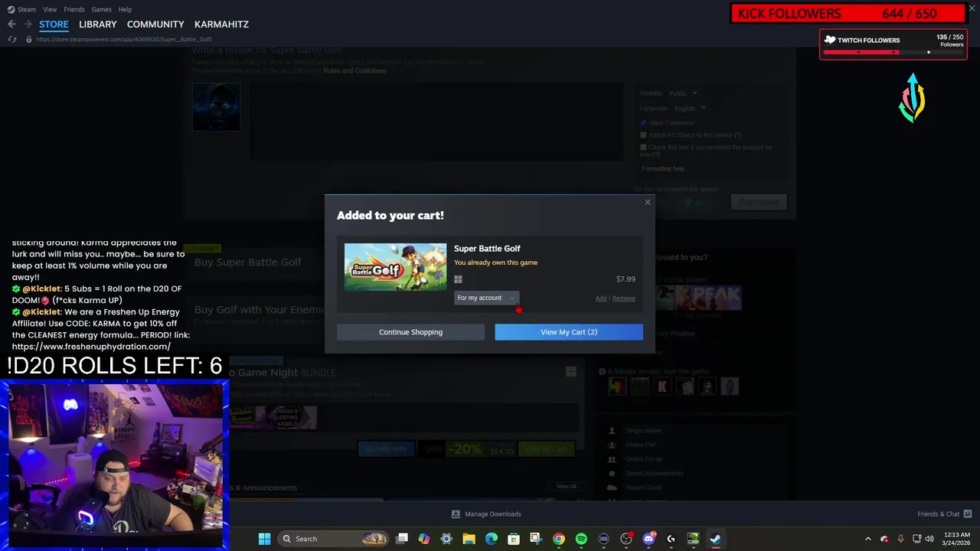The width and height of the screenshot is (980, 551).
Task: Switch to the LIBRARY tab
Action: tap(98, 24)
